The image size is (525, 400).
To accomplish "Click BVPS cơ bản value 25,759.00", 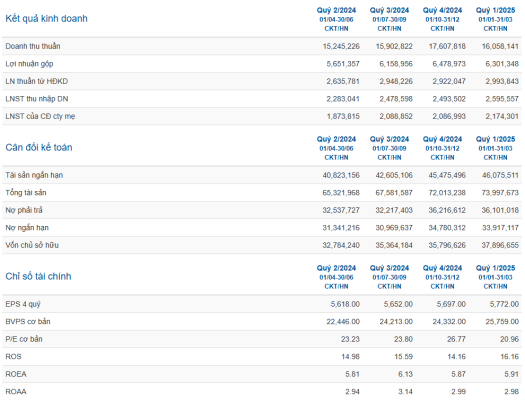I will 502,322.
